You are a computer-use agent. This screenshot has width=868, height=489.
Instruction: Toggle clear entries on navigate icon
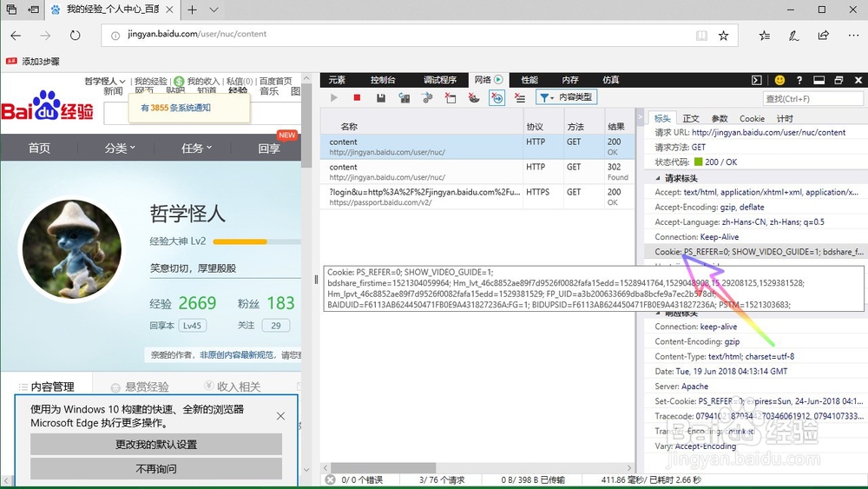[497, 98]
